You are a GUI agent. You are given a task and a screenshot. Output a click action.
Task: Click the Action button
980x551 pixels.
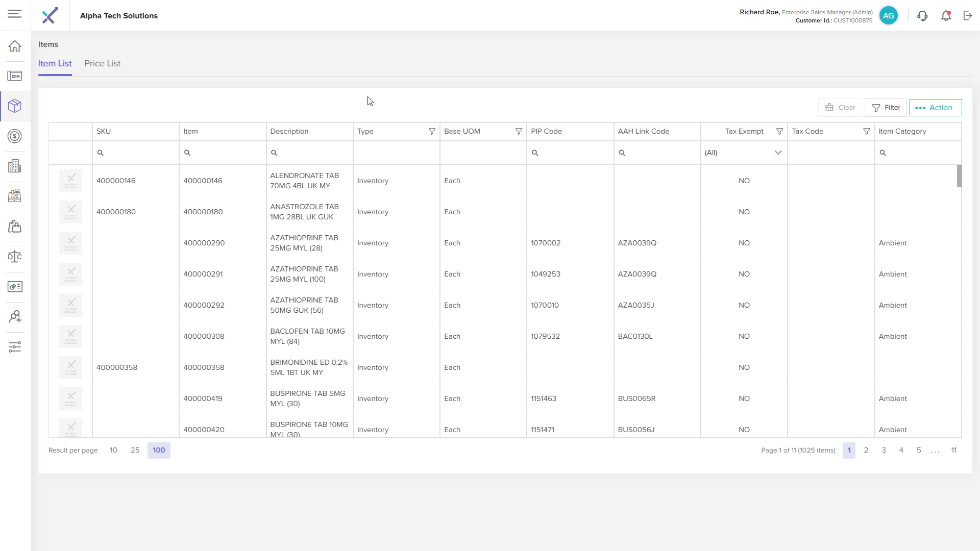(x=935, y=108)
